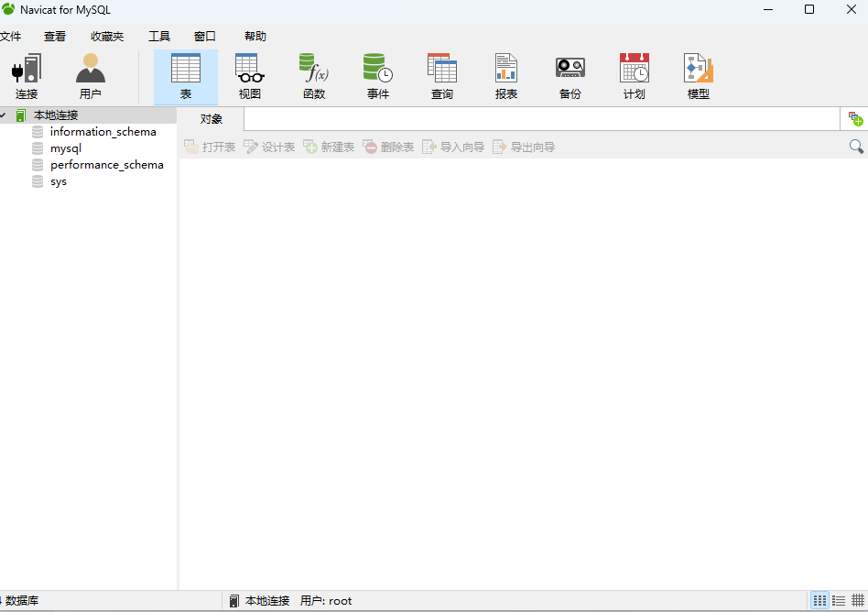Click the add-tab icon beside object bar
The image size is (868, 612).
point(855,118)
